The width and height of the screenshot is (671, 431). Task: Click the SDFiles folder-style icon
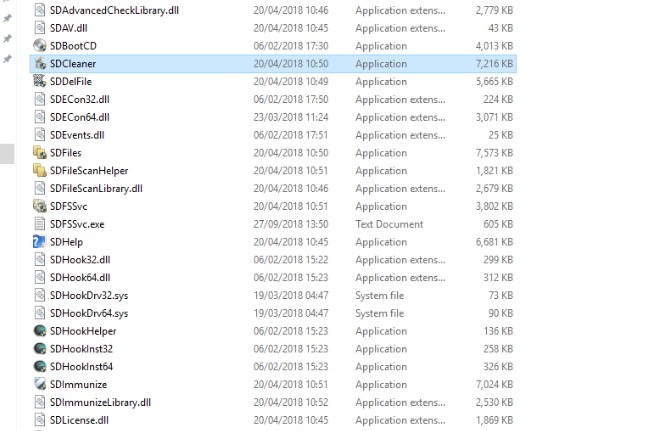coord(40,153)
